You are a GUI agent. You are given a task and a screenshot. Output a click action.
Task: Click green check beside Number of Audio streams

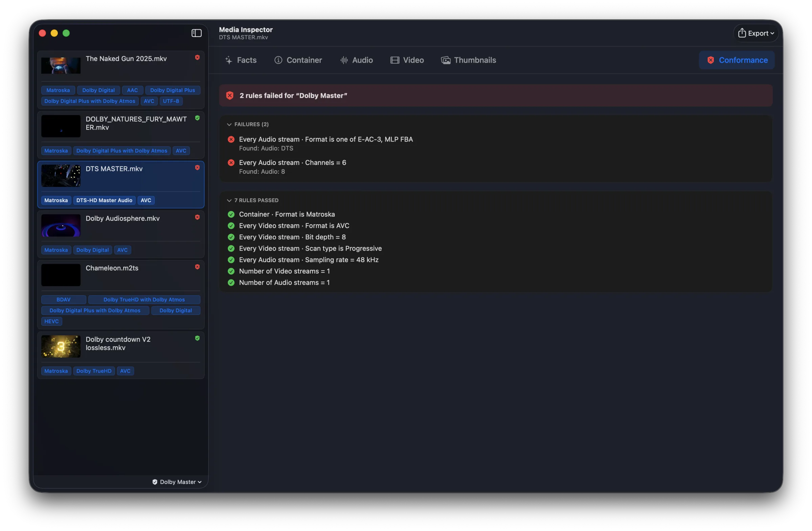coord(231,282)
